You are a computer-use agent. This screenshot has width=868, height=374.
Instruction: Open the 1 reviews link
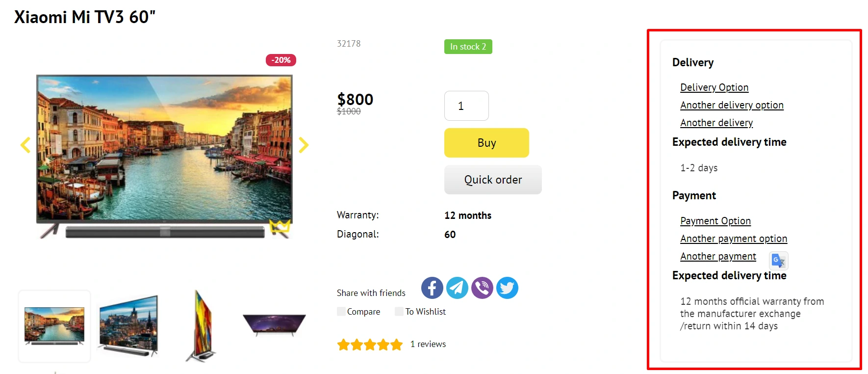[428, 344]
